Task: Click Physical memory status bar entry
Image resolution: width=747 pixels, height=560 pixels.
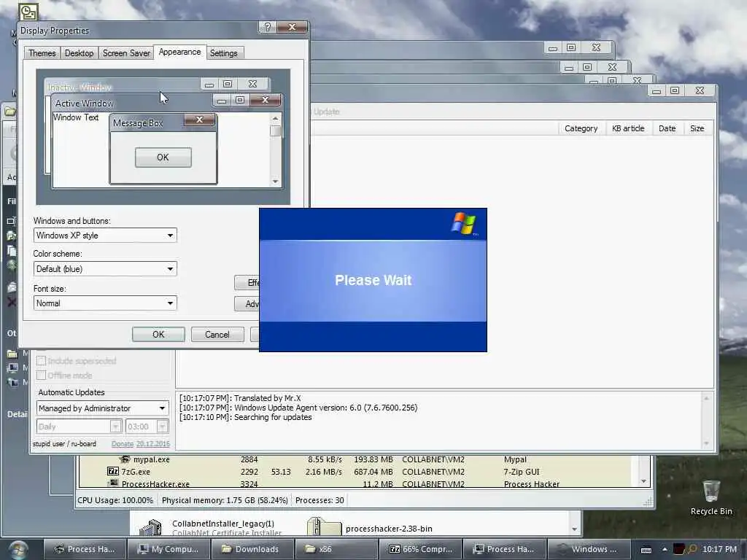Action: 225,500
